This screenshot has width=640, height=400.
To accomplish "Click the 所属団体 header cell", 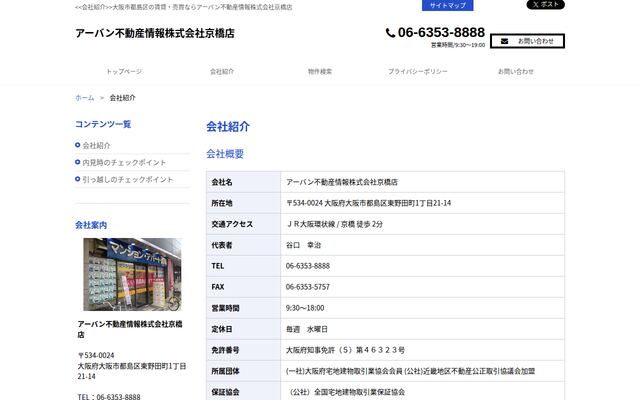I will 244,371.
